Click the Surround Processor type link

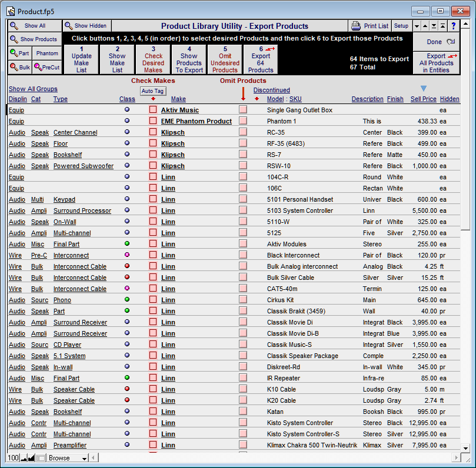pos(82,210)
